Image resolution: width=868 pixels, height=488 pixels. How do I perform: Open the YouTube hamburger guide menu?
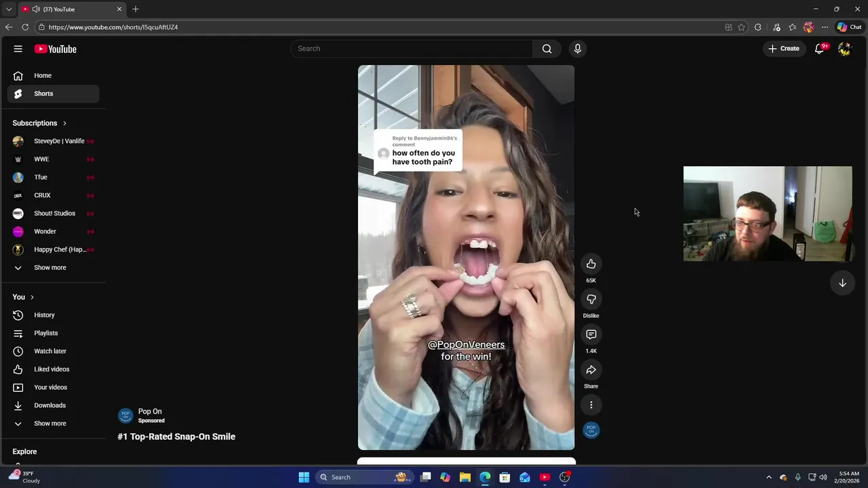tap(18, 49)
